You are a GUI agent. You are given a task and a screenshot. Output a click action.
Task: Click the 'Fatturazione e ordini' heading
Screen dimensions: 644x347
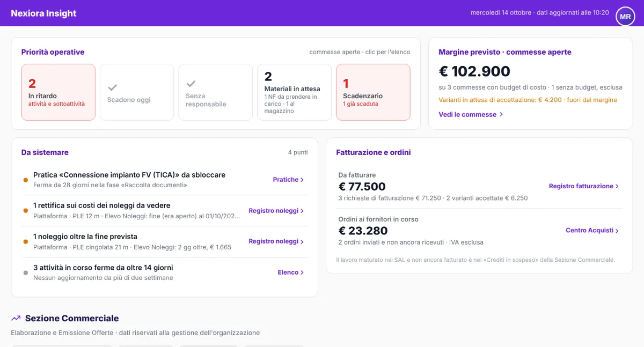(374, 152)
